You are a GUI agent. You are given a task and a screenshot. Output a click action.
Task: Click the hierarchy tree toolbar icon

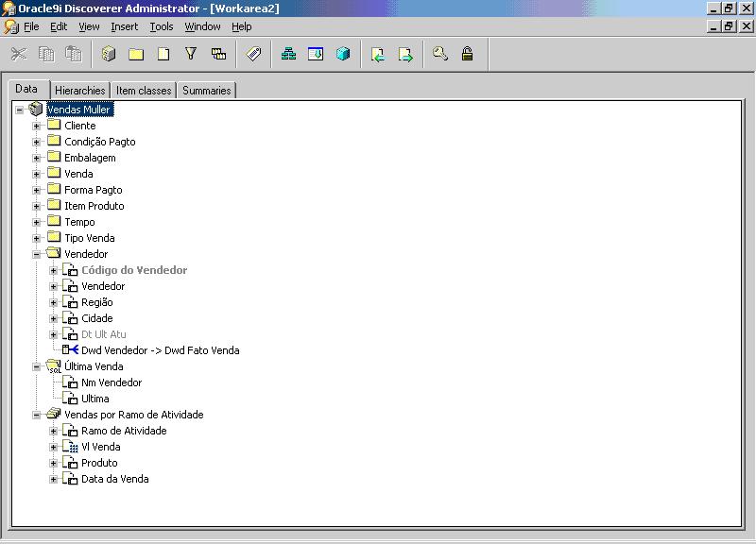coord(289,54)
